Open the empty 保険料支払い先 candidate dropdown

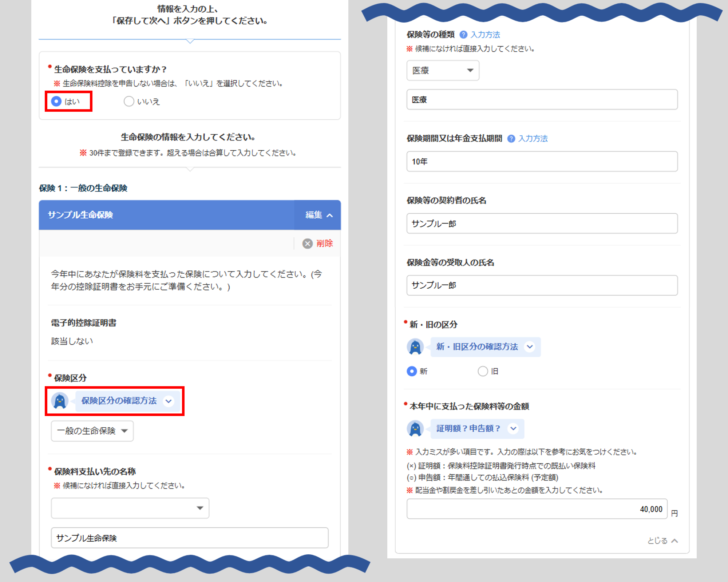(130, 508)
